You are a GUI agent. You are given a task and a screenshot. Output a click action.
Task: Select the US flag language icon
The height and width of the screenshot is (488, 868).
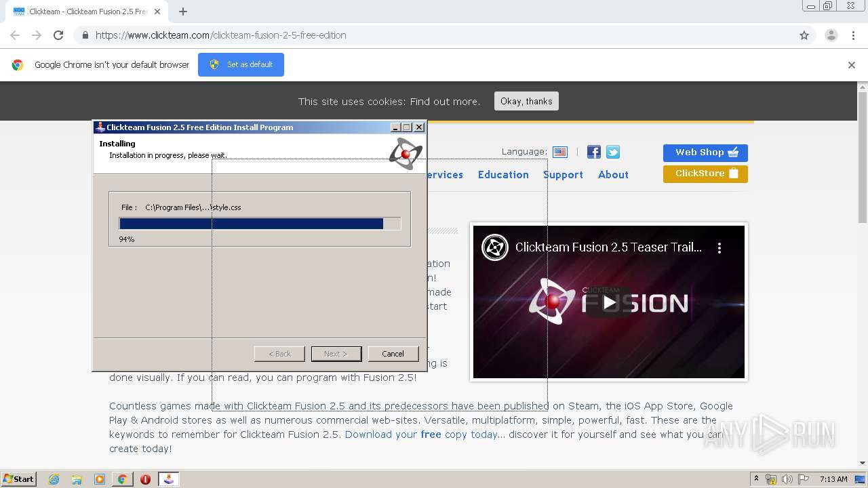560,152
